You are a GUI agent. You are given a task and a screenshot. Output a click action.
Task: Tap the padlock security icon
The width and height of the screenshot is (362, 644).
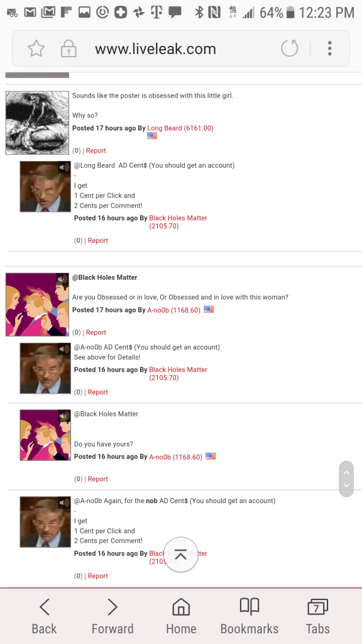point(69,48)
